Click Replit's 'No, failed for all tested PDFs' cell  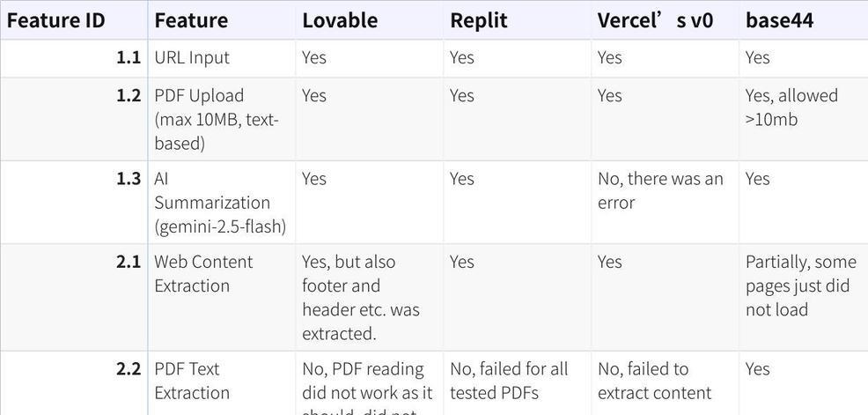pos(509,381)
